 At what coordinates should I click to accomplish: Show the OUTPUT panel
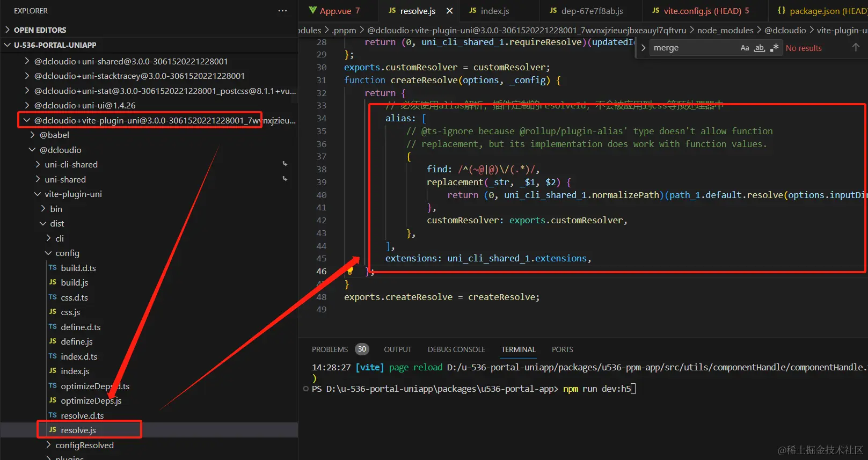coord(398,349)
